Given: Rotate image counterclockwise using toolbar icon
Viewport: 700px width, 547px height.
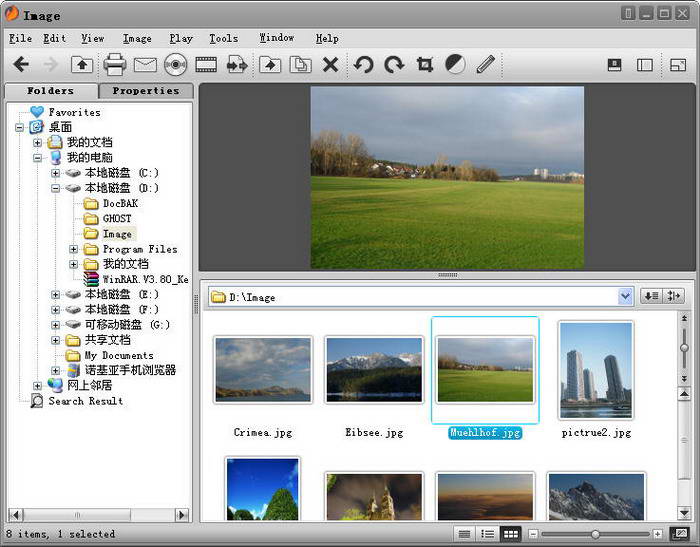Looking at the screenshot, I should pos(363,65).
